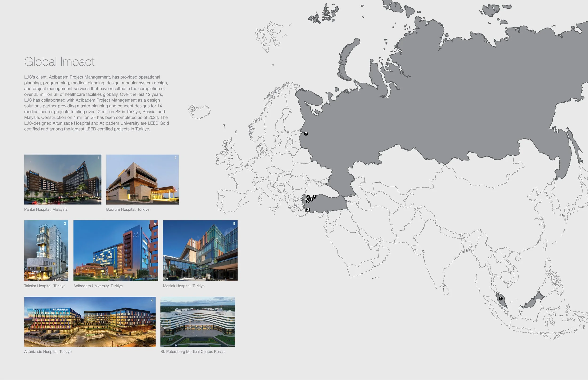Click map marker 4 in Türkiye
The image size is (588, 380).
click(x=308, y=197)
